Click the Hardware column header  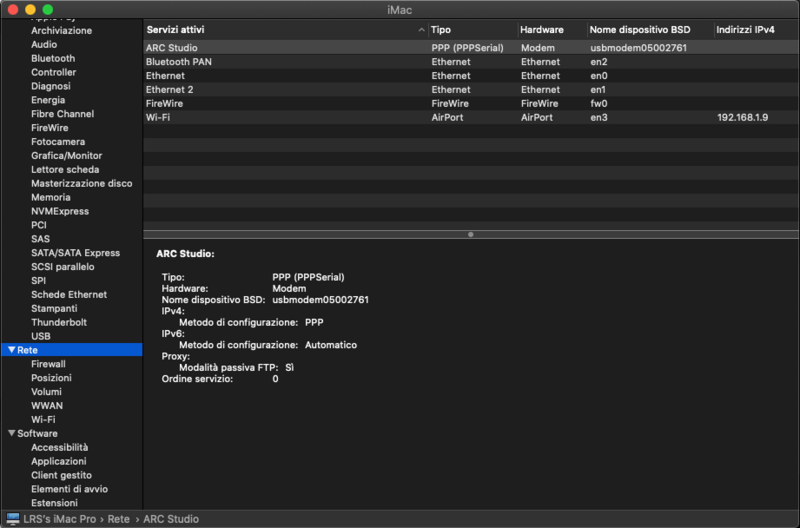(549, 30)
